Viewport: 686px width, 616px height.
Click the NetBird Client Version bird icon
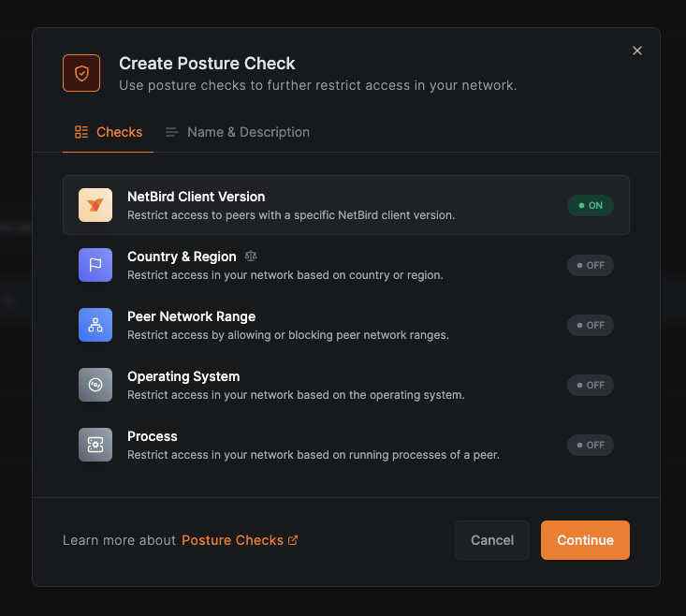(95, 205)
